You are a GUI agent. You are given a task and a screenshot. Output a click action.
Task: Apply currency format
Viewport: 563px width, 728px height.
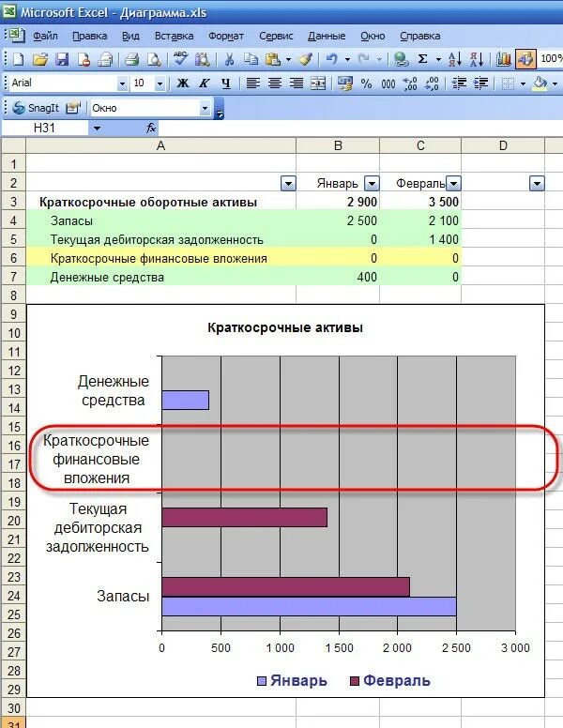tap(344, 83)
